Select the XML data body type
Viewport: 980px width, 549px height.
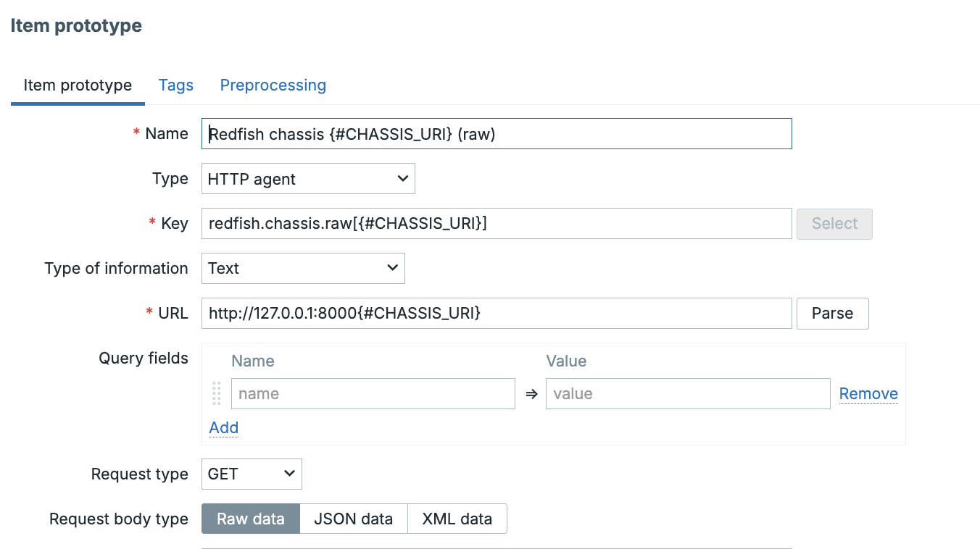[457, 519]
